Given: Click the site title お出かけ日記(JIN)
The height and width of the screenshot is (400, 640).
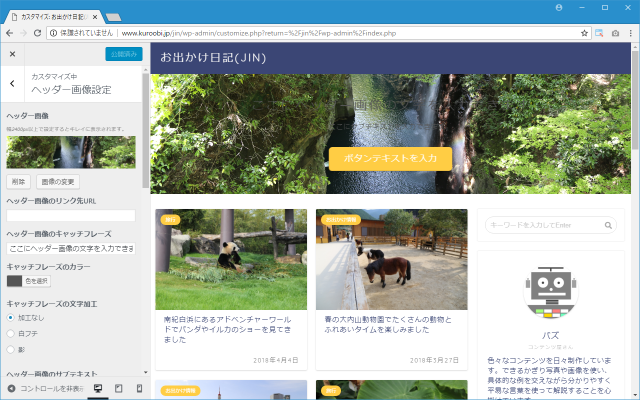Looking at the screenshot, I should click(x=213, y=58).
